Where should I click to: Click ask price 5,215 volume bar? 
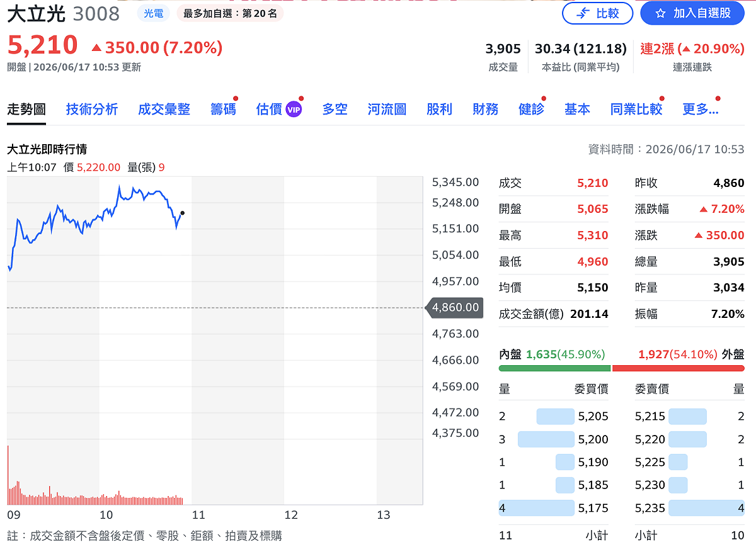point(687,416)
